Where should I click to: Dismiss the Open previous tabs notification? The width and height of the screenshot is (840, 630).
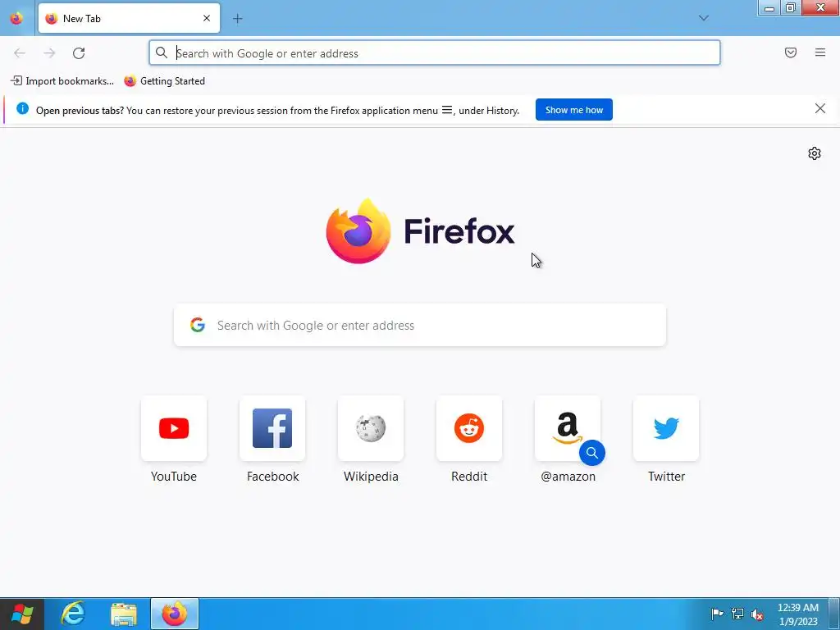click(x=819, y=109)
